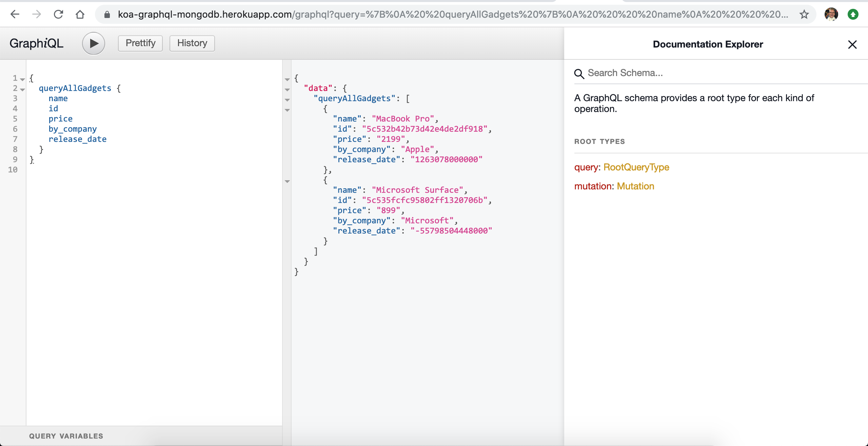Click "MacBook Pro" value in results

[403, 119]
